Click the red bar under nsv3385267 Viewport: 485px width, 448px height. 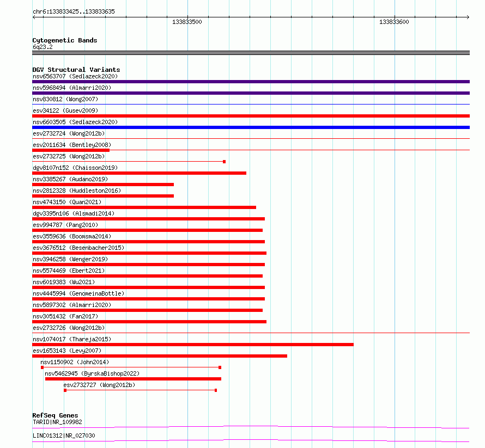click(103, 185)
